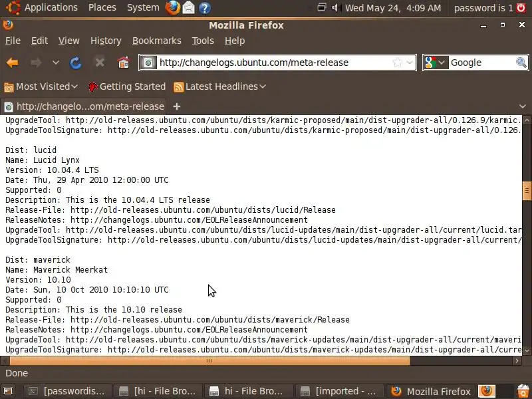Click 'Date: Thu, 29 Apr 2010 12:00:00 UTC'

point(87,180)
